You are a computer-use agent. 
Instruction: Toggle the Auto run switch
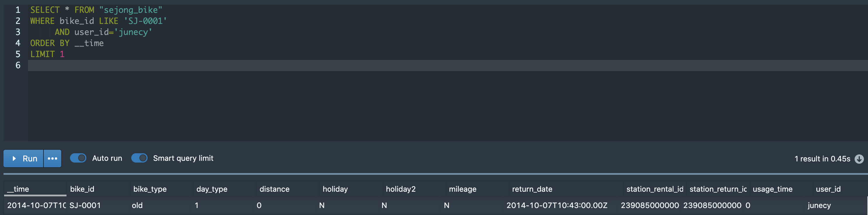pyautogui.click(x=78, y=158)
